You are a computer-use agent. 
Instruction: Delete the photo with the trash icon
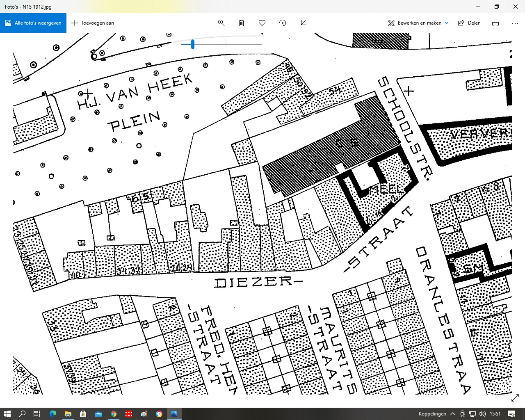click(242, 23)
